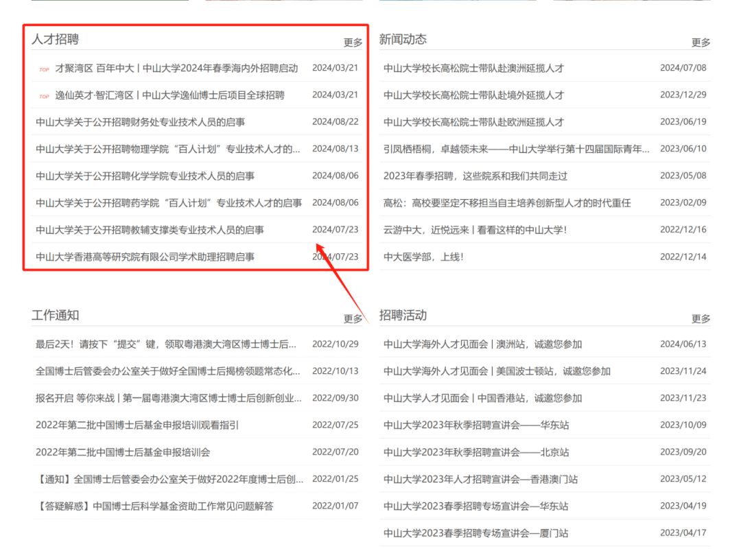Open 2023年秋季招聘宣讲会 华东站

click(476, 425)
